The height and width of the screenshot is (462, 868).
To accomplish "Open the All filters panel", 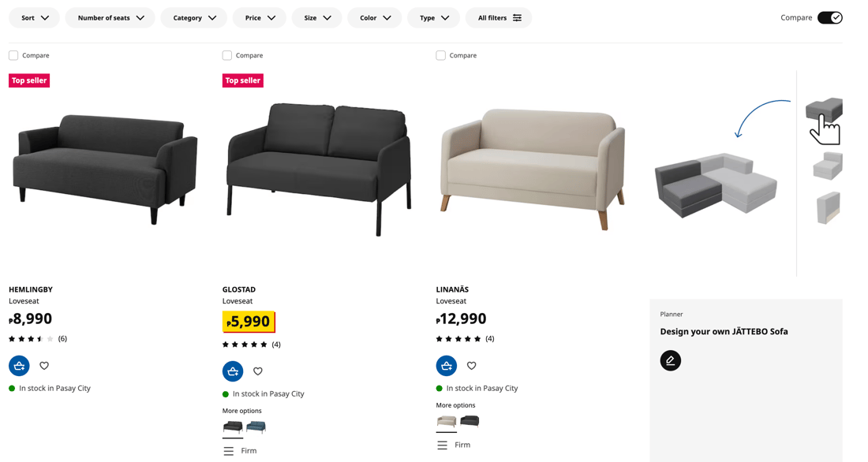I will pyautogui.click(x=499, y=17).
